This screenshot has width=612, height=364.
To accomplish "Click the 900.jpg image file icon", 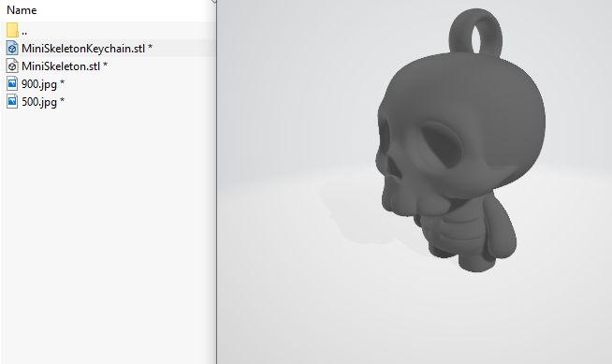I will point(12,84).
